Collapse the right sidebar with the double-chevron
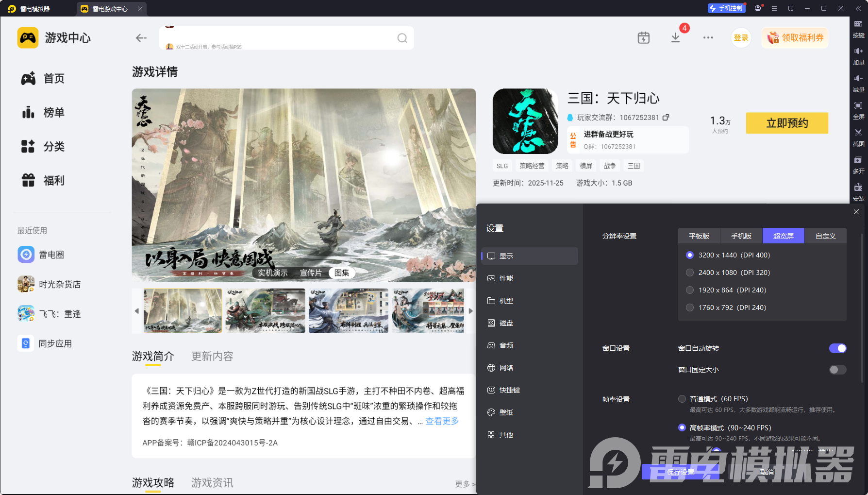The height and width of the screenshot is (495, 868). click(x=858, y=9)
